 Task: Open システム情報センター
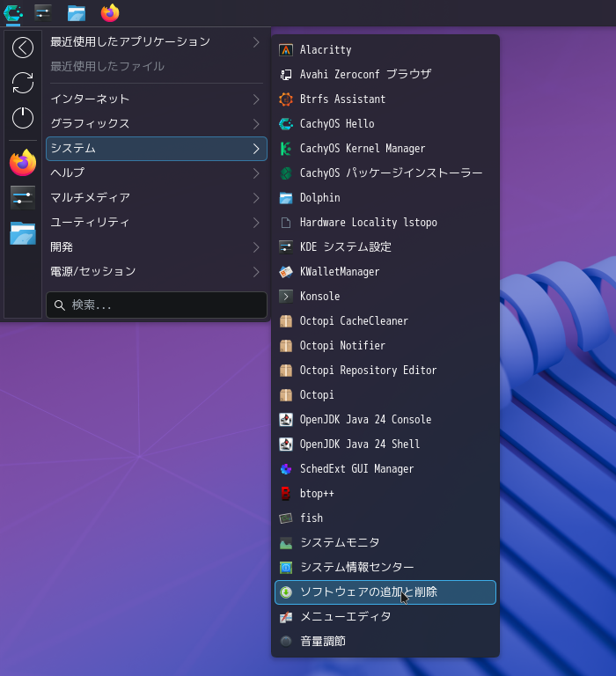(385, 568)
